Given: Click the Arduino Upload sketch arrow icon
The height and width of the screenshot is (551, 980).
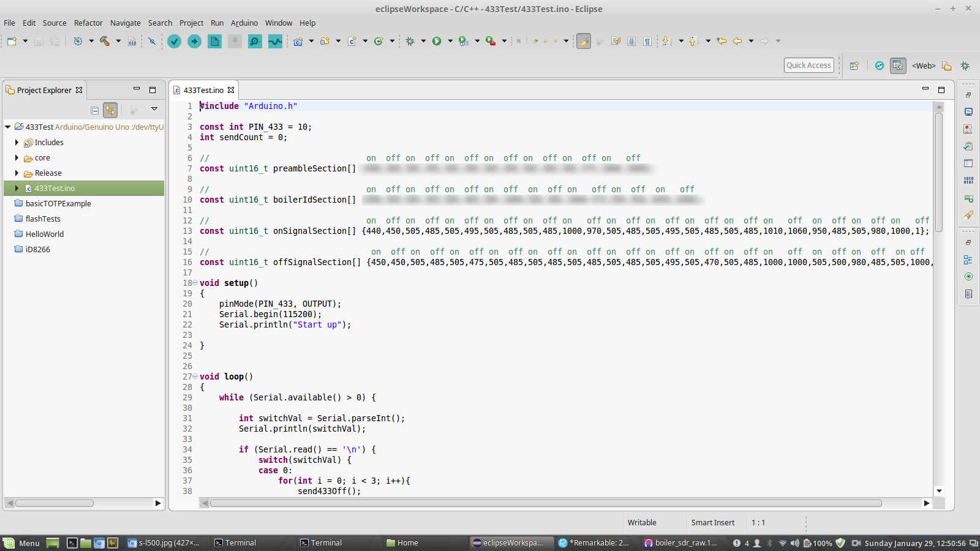Looking at the screenshot, I should click(x=194, y=41).
